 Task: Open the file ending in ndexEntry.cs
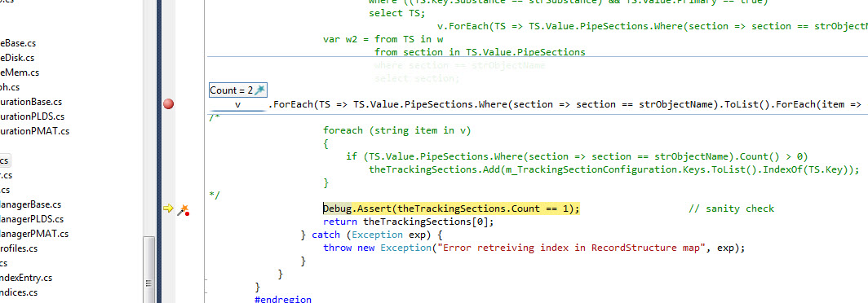point(26,278)
